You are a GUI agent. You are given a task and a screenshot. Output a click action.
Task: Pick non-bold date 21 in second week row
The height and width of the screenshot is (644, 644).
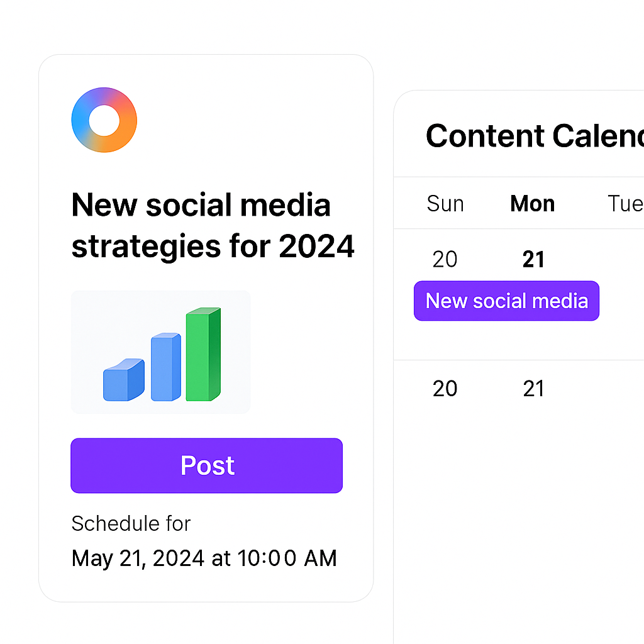pyautogui.click(x=533, y=389)
